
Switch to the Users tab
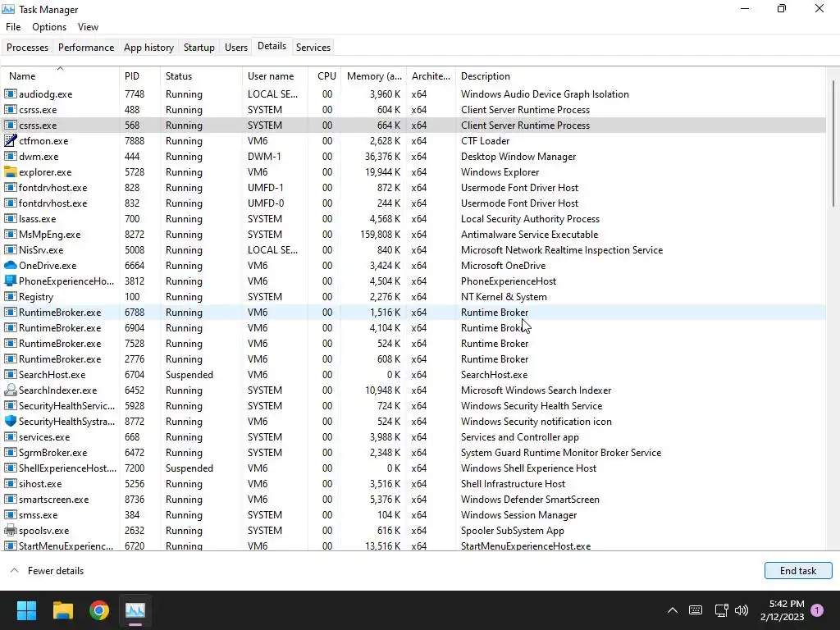click(235, 47)
